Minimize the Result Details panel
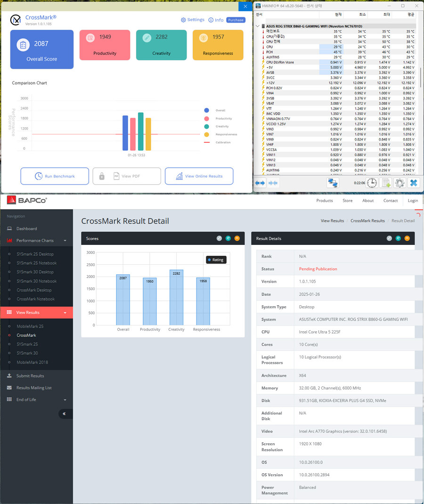The image size is (424, 504). (407, 238)
